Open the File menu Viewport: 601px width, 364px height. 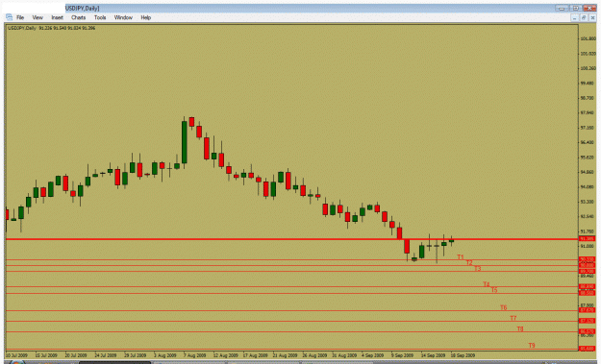click(x=20, y=17)
